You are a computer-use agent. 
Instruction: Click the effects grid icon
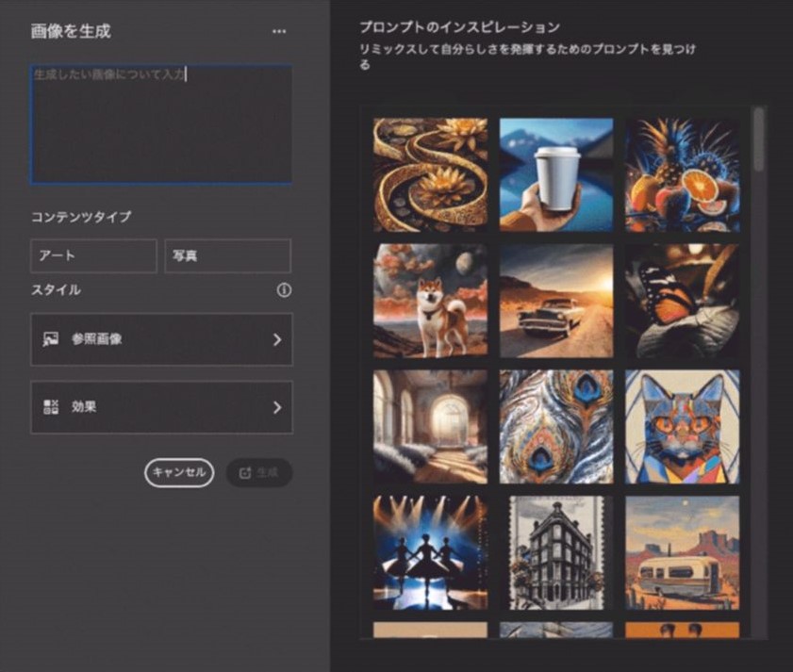coord(51,407)
